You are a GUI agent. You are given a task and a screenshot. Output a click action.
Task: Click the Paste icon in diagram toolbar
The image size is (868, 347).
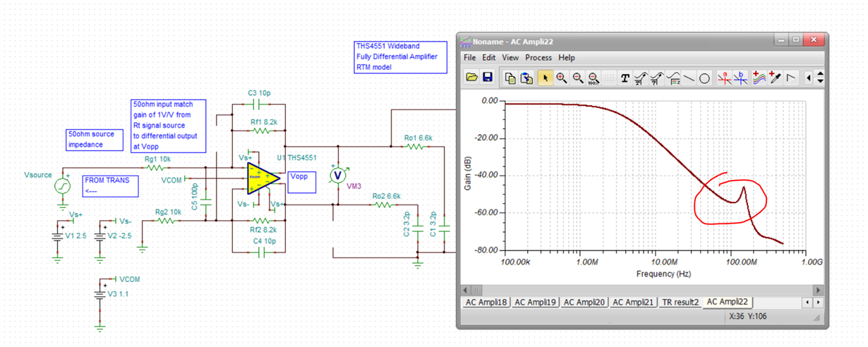coord(526,78)
